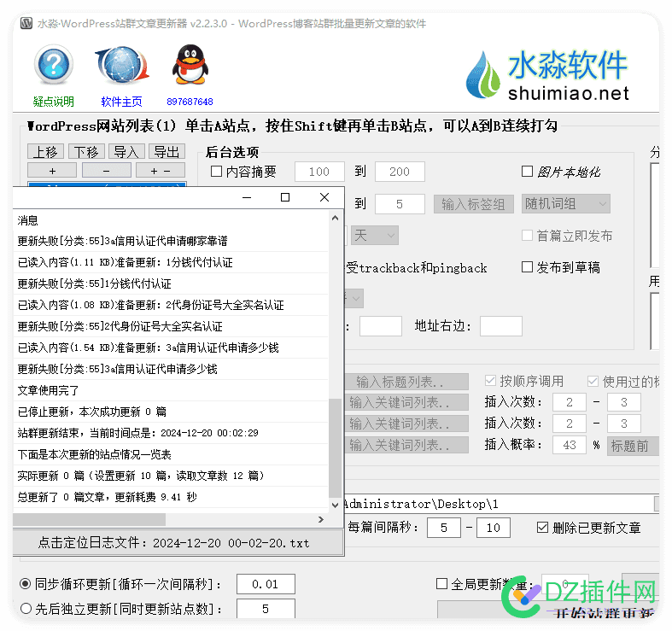Click the 内容摘要 minimum field 100
Screen dimensions: 672x631
point(319,172)
